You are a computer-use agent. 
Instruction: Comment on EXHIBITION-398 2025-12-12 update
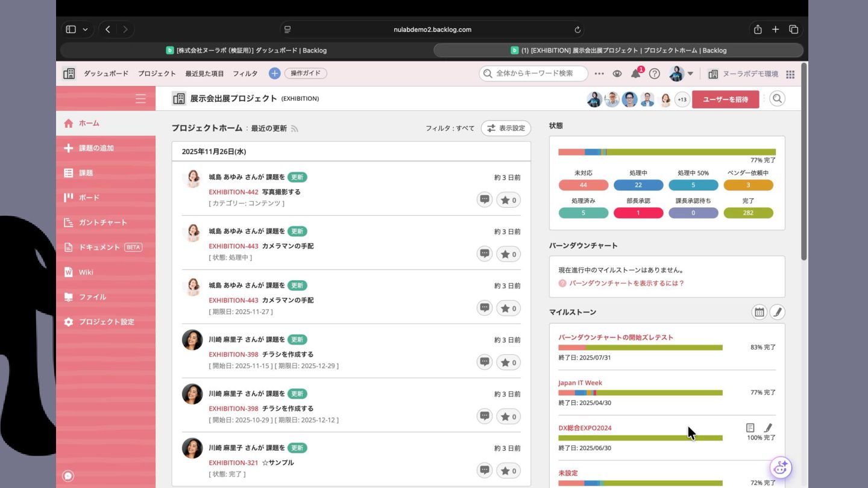(485, 416)
